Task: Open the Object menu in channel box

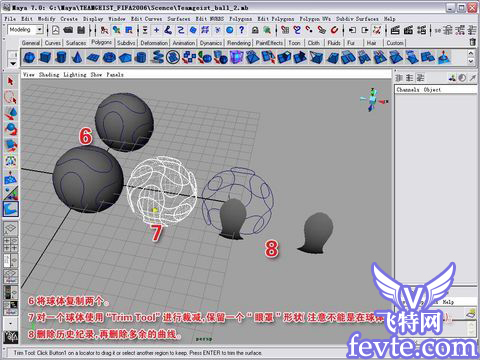Action: tap(432, 90)
